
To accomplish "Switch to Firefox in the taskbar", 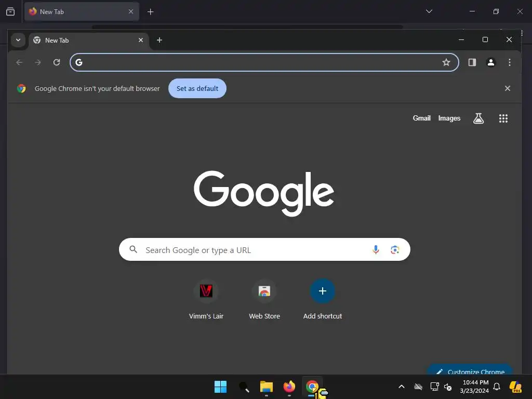I will 289,387.
